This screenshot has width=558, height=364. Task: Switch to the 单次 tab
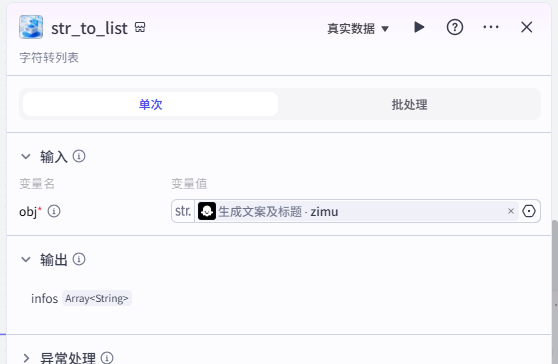click(150, 104)
